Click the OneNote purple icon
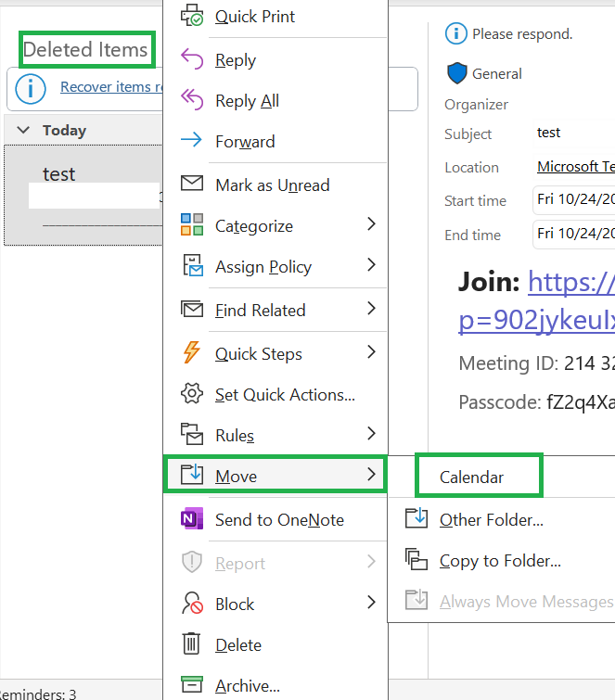The width and height of the screenshot is (615, 700). [192, 518]
